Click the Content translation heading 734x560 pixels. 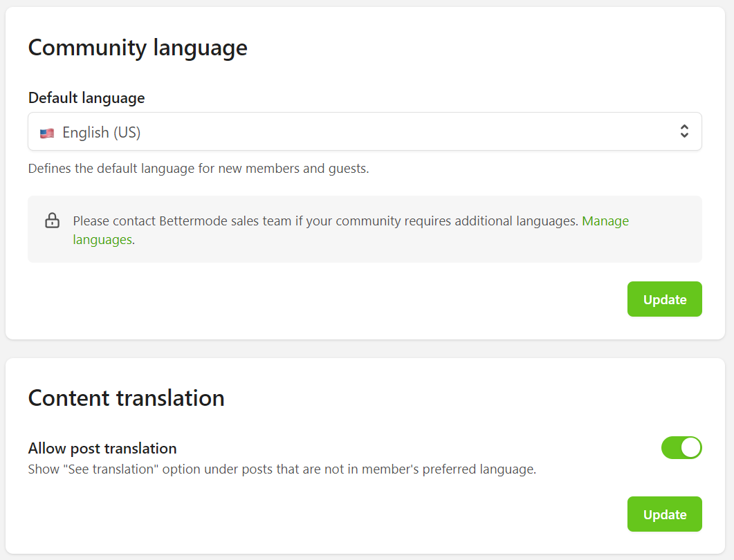[x=127, y=398]
